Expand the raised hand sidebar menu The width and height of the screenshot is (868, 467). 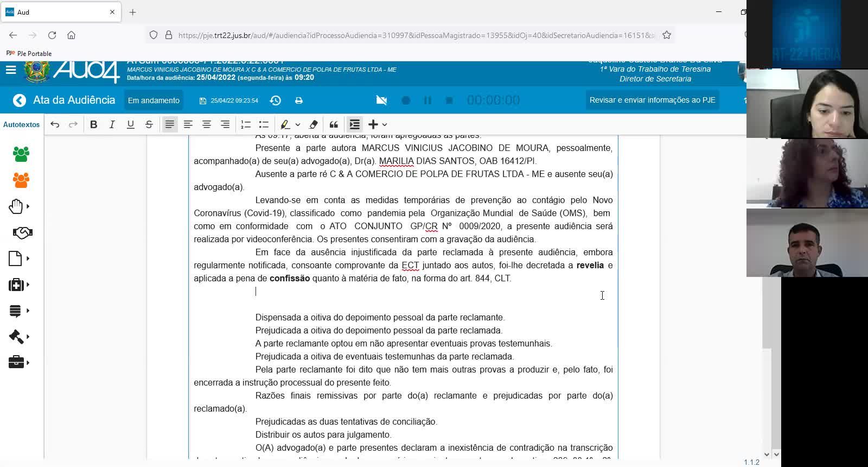(x=18, y=206)
